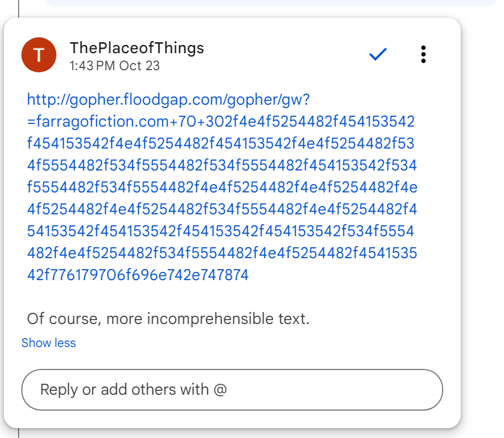Image resolution: width=504 pixels, height=438 pixels.
Task: Click link line starting with f5554482f534f5554482f4e4f
Action: tap(222, 187)
